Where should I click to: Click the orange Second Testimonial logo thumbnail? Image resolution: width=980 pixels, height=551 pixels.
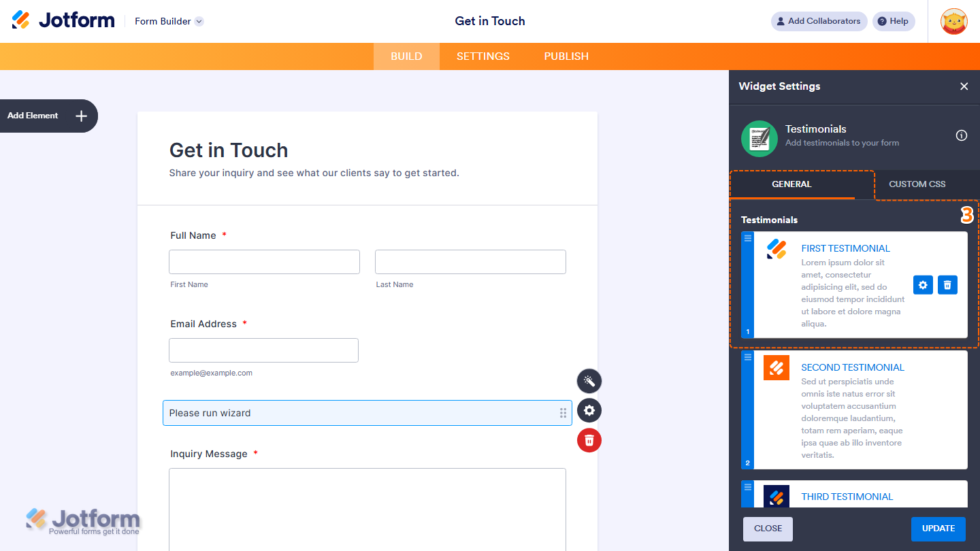point(777,368)
